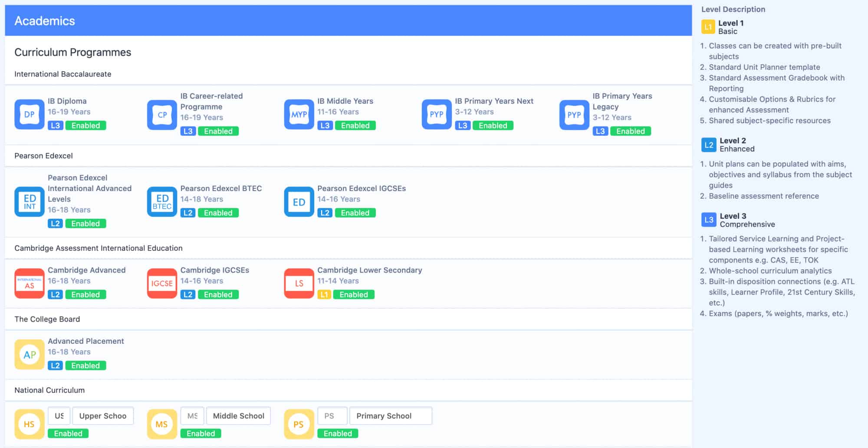This screenshot has width=868, height=448.
Task: Toggle Enabled for IB Career-related Programme
Action: [218, 131]
